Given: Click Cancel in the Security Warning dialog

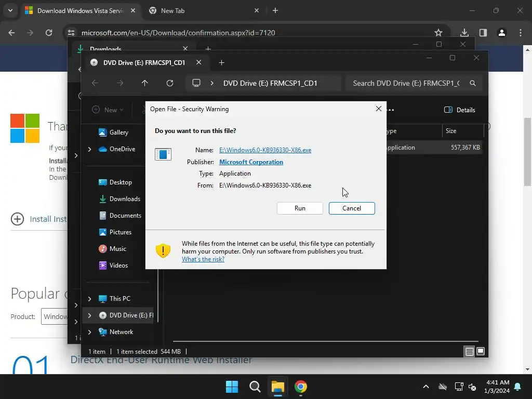Looking at the screenshot, I should click(352, 208).
